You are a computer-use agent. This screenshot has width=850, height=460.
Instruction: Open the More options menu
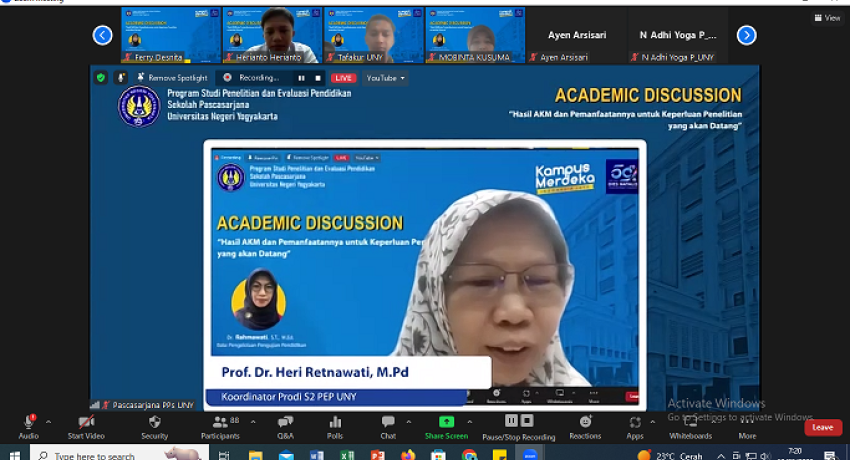click(x=747, y=426)
